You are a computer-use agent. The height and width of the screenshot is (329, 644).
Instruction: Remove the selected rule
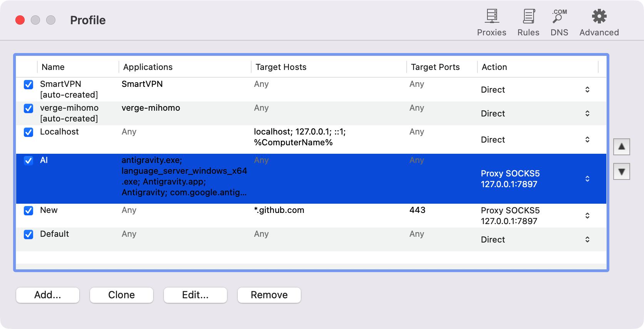click(x=269, y=295)
